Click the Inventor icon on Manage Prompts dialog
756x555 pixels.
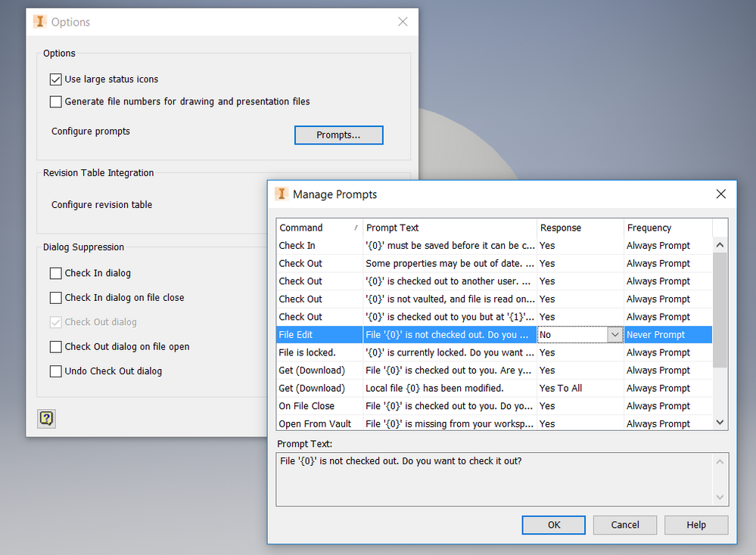pos(281,194)
